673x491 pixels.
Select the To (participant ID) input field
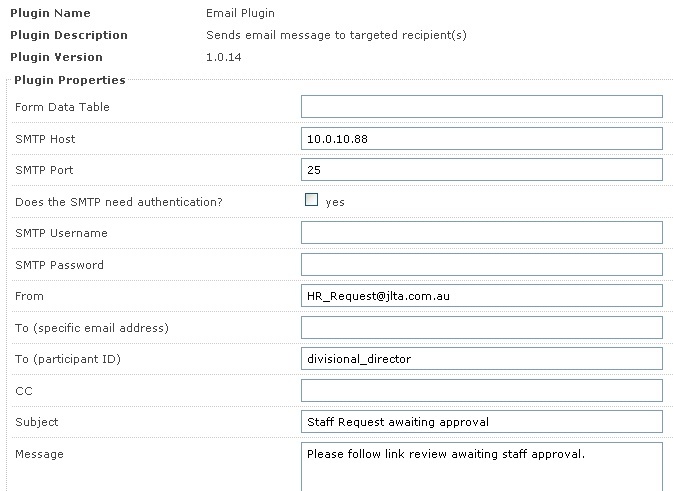(481, 359)
